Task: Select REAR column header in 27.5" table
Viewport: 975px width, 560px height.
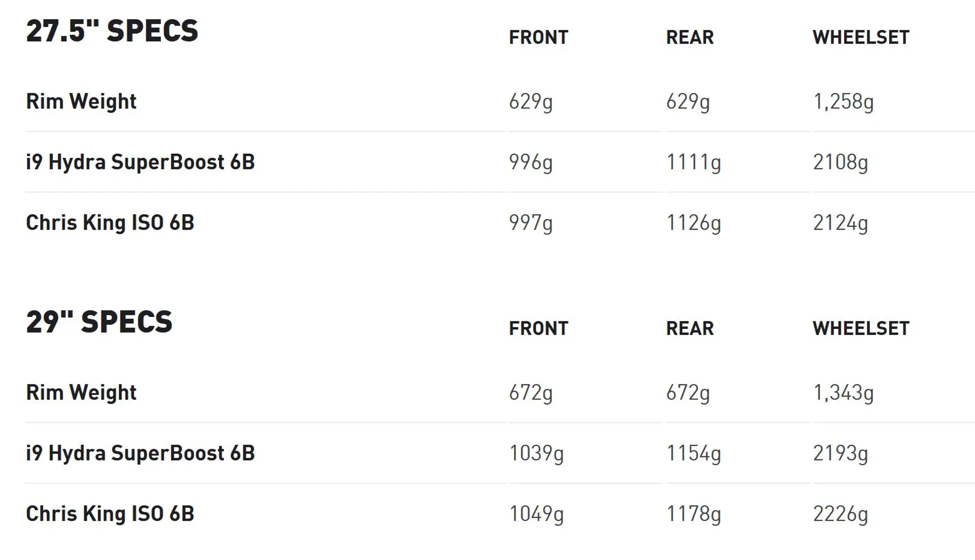Action: pyautogui.click(x=690, y=37)
